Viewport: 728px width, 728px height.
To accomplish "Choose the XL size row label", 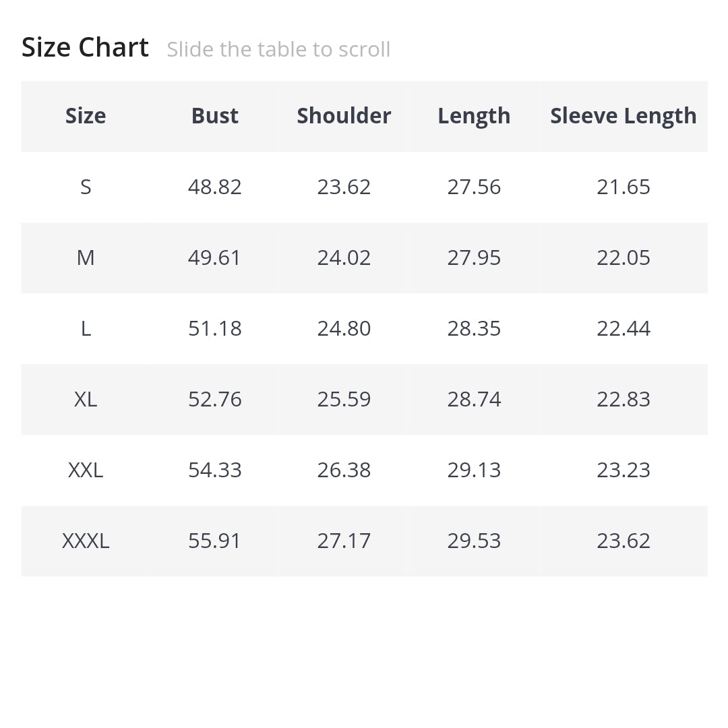I will (86, 399).
